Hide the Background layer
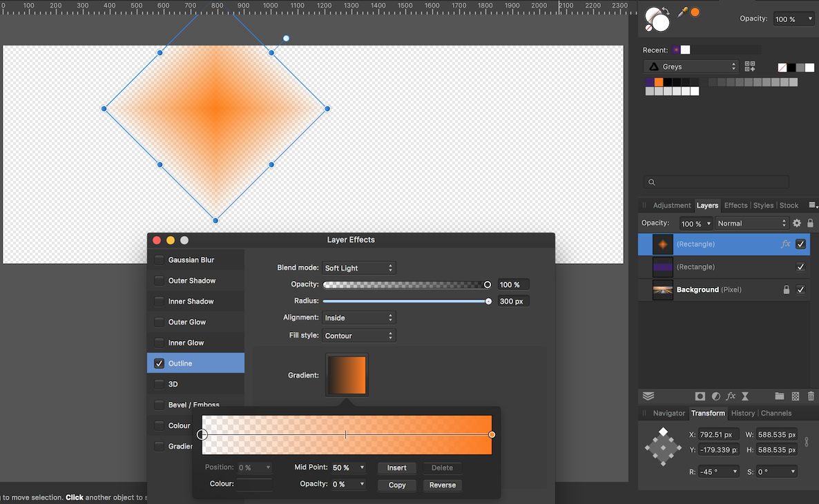The width and height of the screenshot is (819, 504). pos(800,289)
